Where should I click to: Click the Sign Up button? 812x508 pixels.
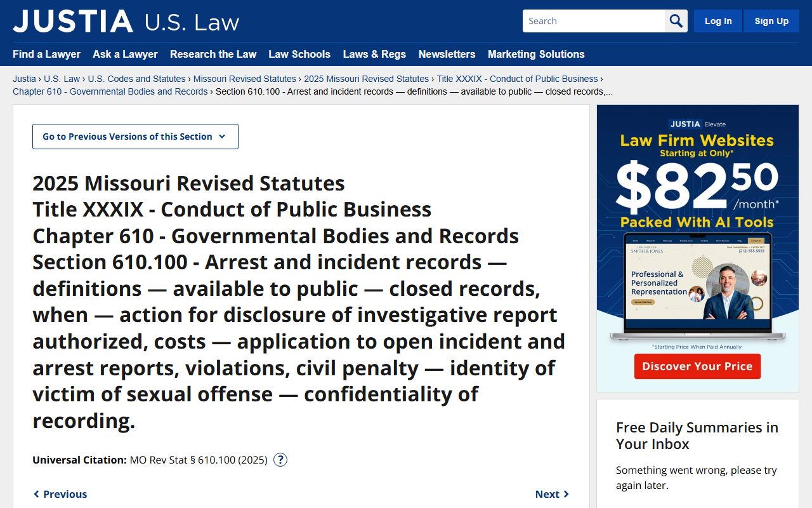point(771,21)
